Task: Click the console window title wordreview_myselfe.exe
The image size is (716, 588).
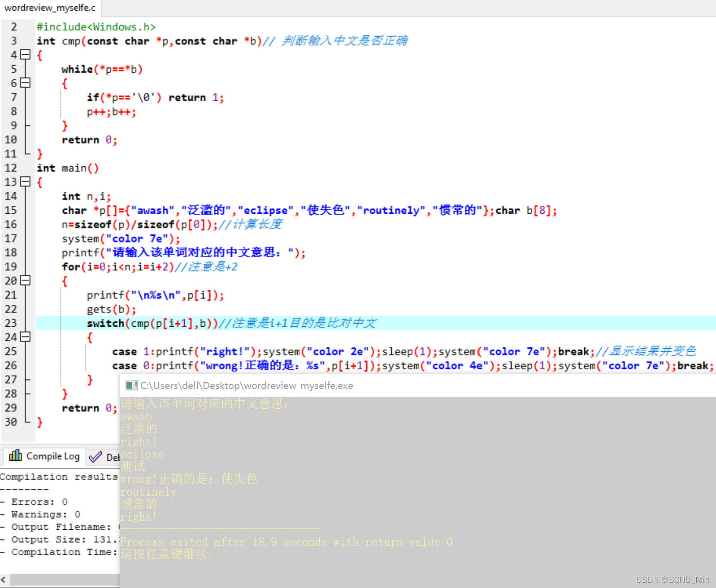Action: point(247,385)
